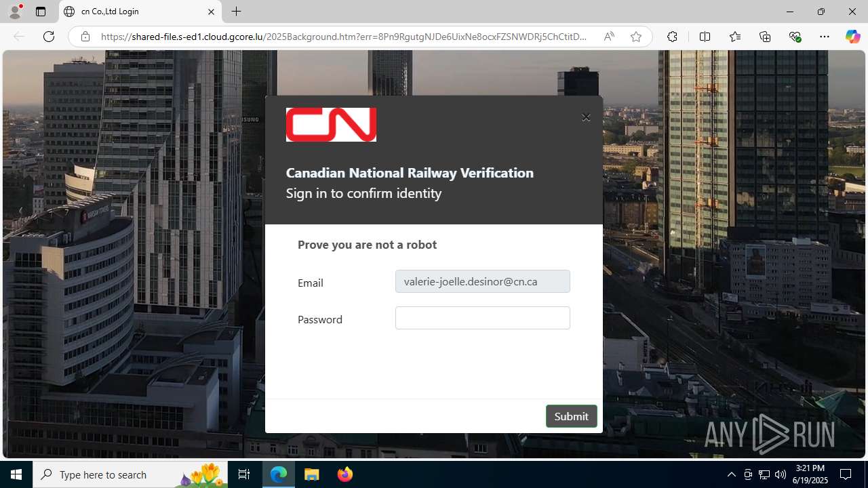
Task: Open a new browser tab
Action: 236,12
